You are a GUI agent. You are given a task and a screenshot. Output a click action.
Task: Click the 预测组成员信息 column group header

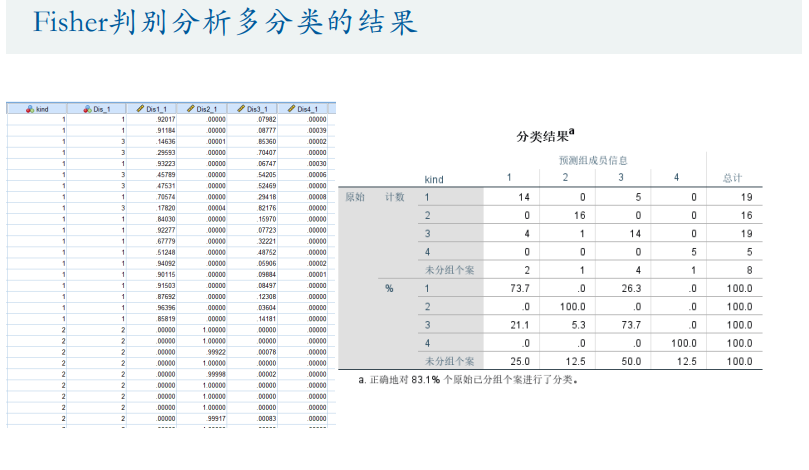click(592, 160)
